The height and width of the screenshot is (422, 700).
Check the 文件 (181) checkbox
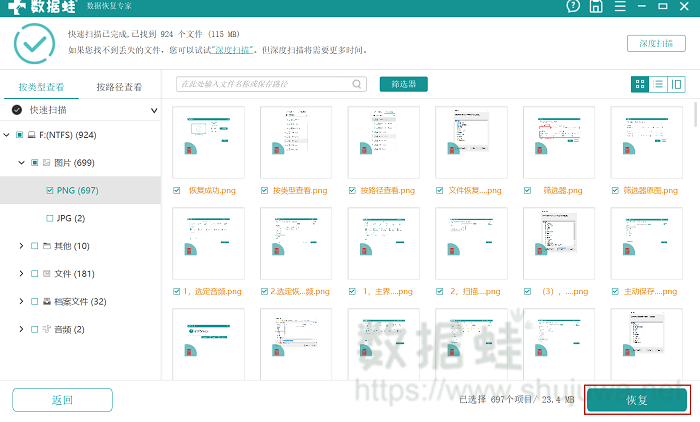(x=34, y=273)
